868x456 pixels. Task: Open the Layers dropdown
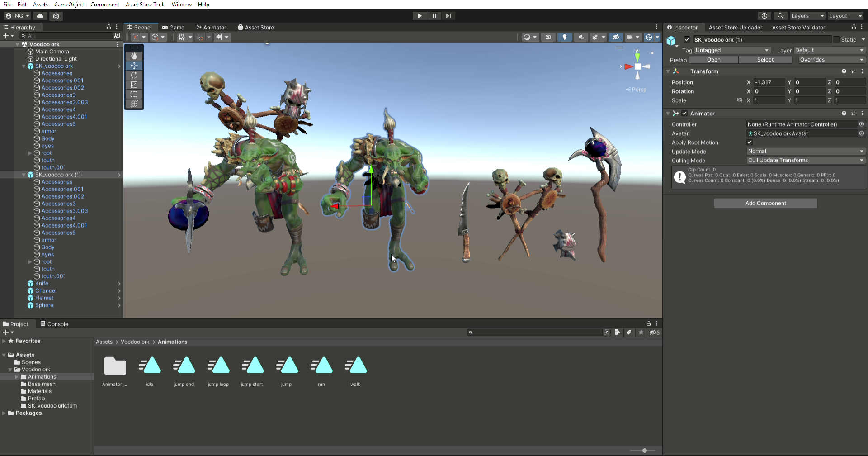pyautogui.click(x=807, y=16)
